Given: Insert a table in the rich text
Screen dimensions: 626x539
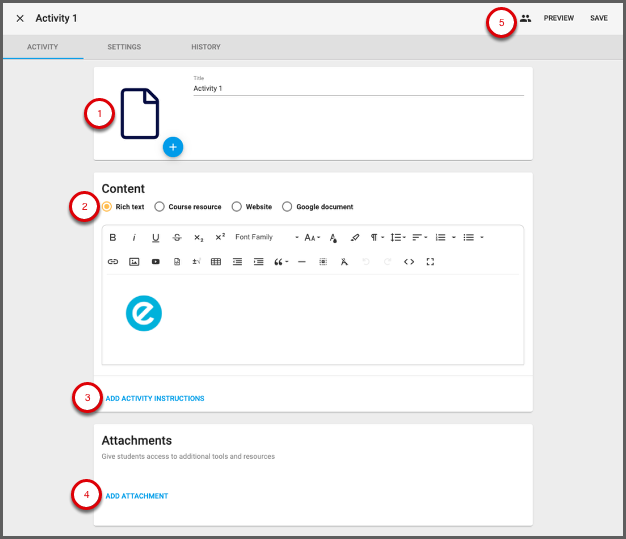Looking at the screenshot, I should tap(216, 262).
